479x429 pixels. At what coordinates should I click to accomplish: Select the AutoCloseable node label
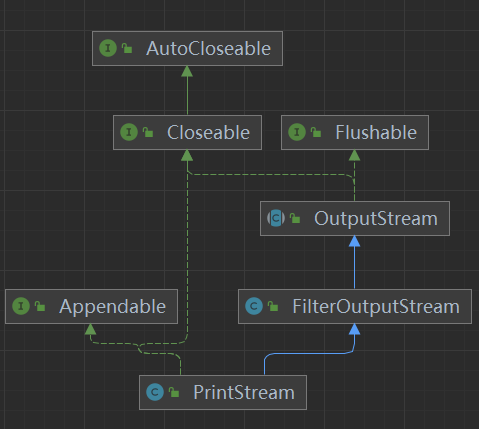209,49
